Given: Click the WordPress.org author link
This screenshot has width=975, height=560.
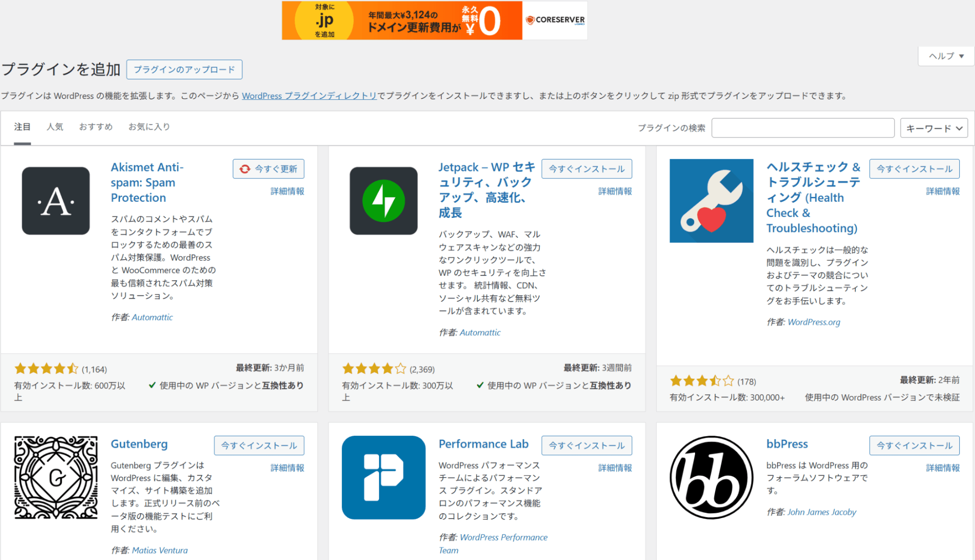Looking at the screenshot, I should pyautogui.click(x=814, y=322).
